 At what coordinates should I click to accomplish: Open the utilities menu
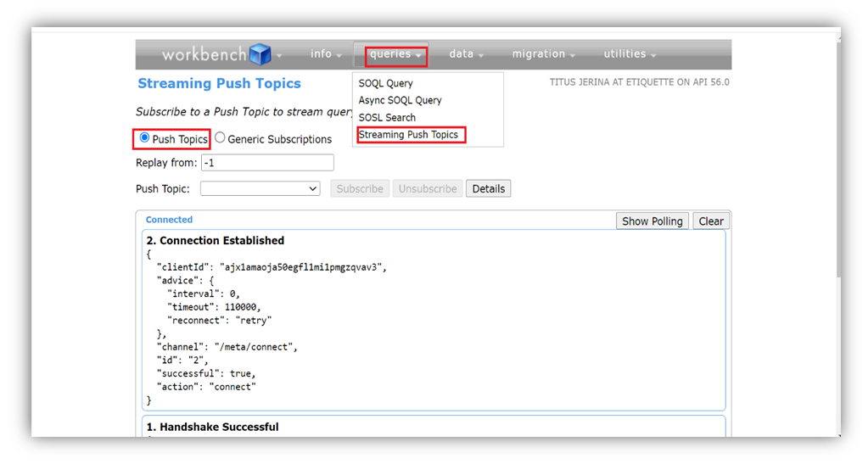tap(630, 54)
